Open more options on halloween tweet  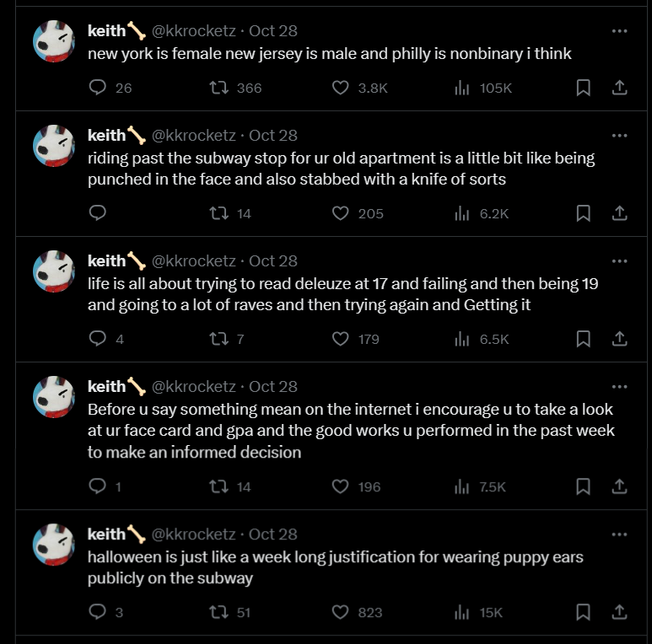point(619,534)
